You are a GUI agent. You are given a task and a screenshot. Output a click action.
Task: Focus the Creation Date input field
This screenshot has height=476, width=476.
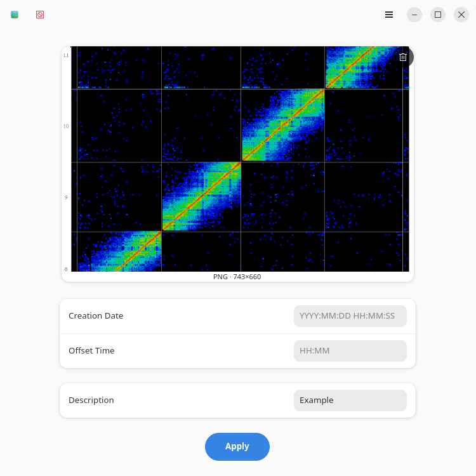click(x=350, y=316)
